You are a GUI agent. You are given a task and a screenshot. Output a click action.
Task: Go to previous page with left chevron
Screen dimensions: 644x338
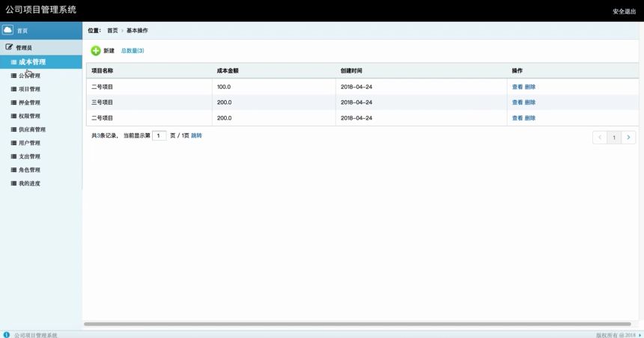click(x=600, y=138)
